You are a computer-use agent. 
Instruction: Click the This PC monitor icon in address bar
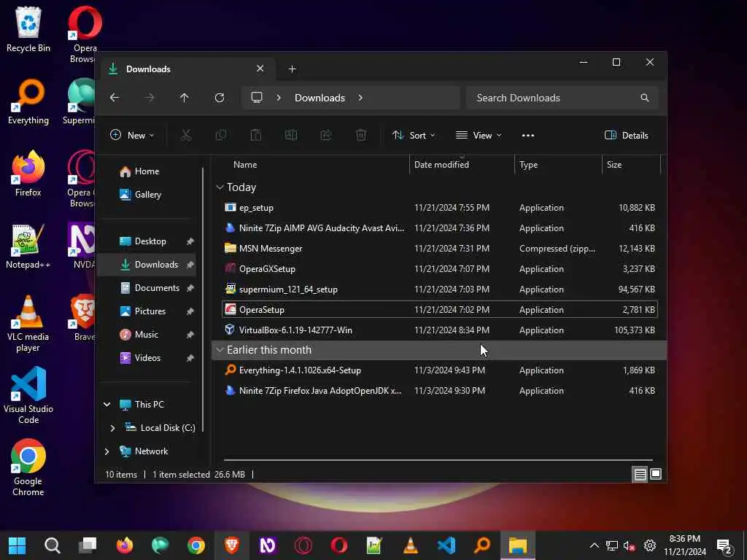click(257, 98)
